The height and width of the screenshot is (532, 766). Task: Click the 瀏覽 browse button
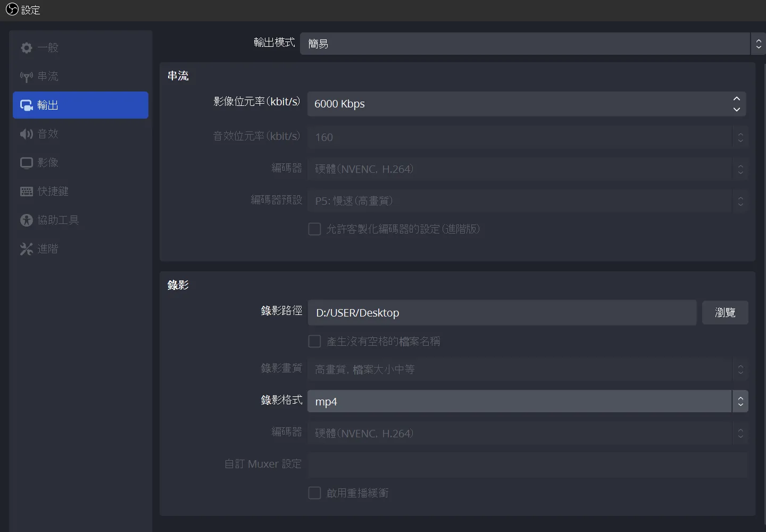725,313
